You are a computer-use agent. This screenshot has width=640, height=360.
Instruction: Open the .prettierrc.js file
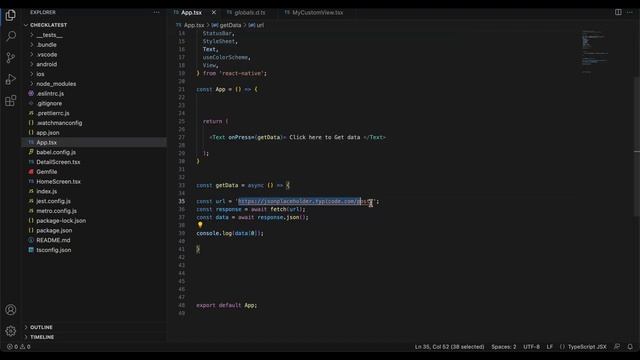pos(53,113)
